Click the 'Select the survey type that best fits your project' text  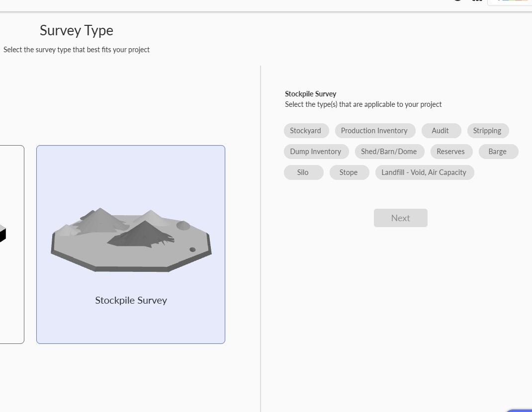pos(77,50)
